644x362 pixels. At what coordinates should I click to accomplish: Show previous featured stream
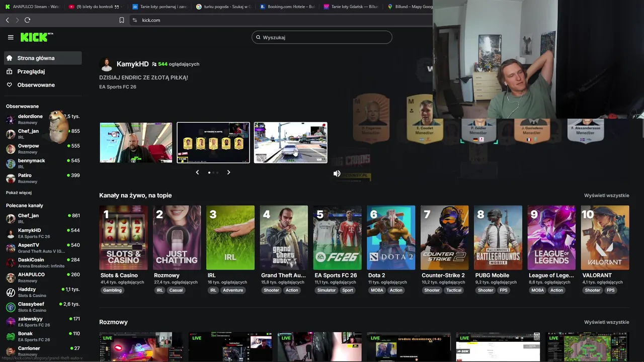coord(197,172)
